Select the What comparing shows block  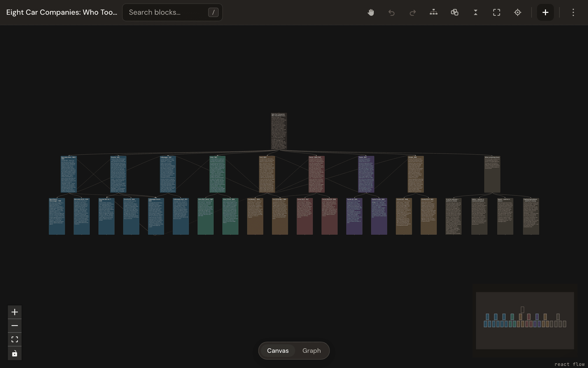click(x=492, y=174)
